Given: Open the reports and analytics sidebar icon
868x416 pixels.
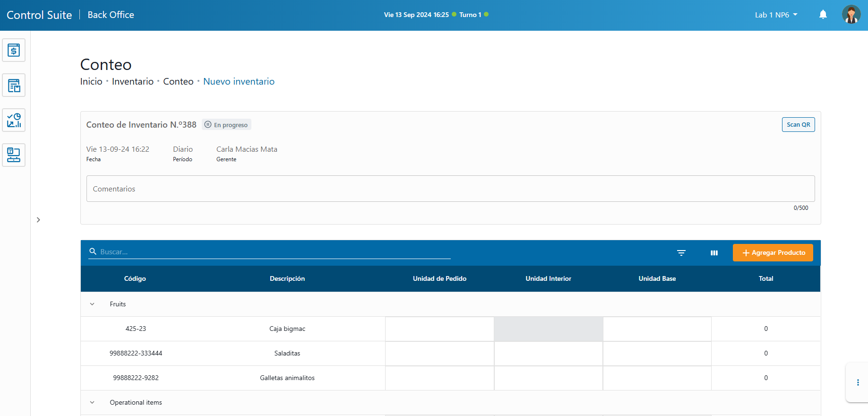Looking at the screenshot, I should pos(14,120).
